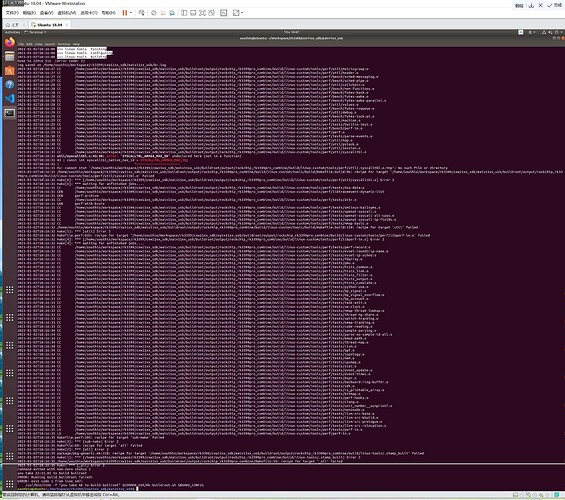Close the Ubuntu terminal window with its red button
This screenshot has height=500, width=565.
pyautogui.click(x=563, y=38)
